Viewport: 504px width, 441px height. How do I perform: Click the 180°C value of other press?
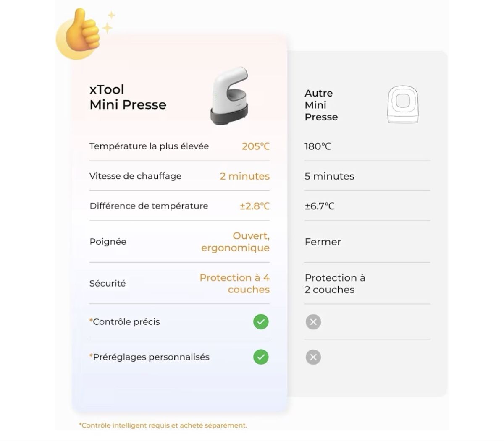coord(318,146)
